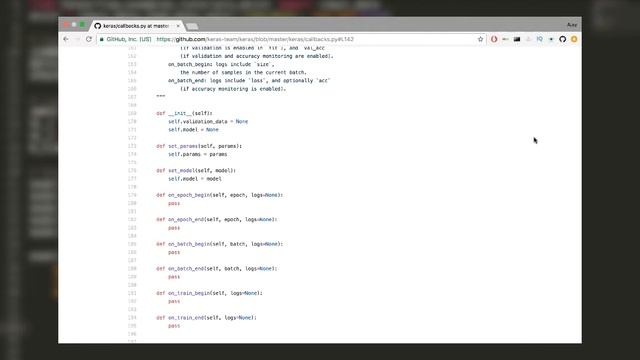This screenshot has height=360, width=640.
Task: Click the text 'self.model = None'
Action: (x=193, y=130)
